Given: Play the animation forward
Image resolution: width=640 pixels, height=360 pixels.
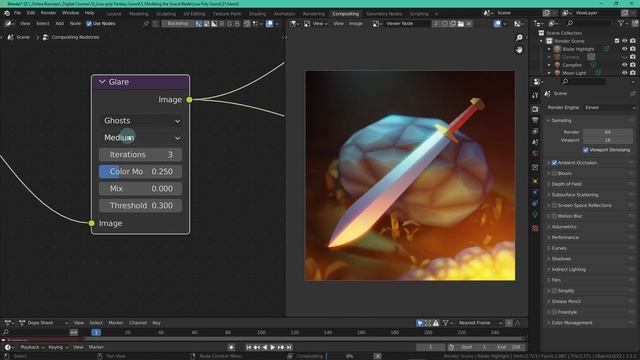Looking at the screenshot, I should click(273, 347).
